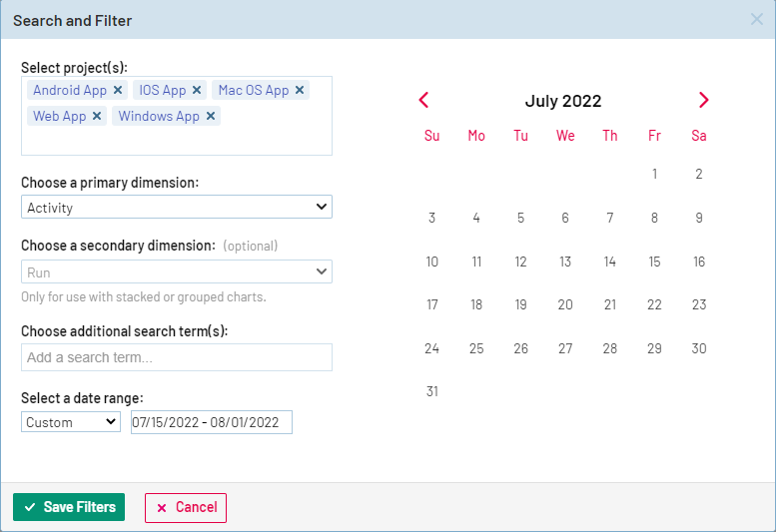Click the date range text field

(212, 422)
